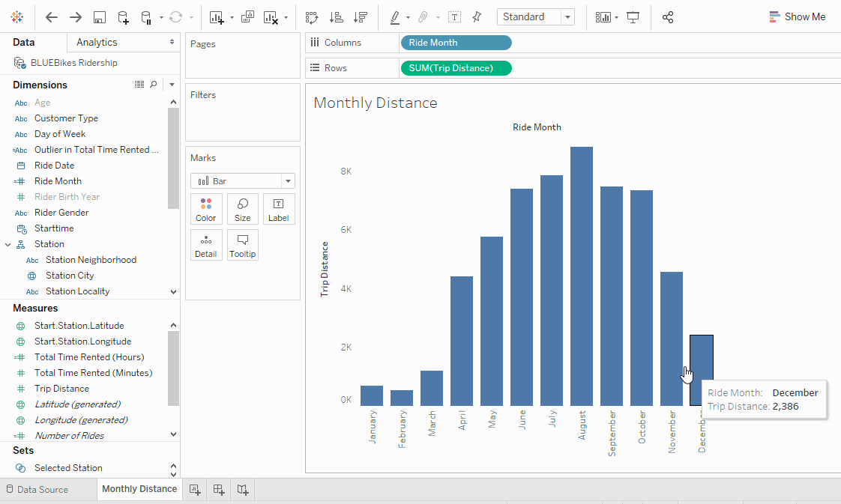This screenshot has height=504, width=841.
Task: Click the Fix Axes pin icon
Action: (x=476, y=17)
